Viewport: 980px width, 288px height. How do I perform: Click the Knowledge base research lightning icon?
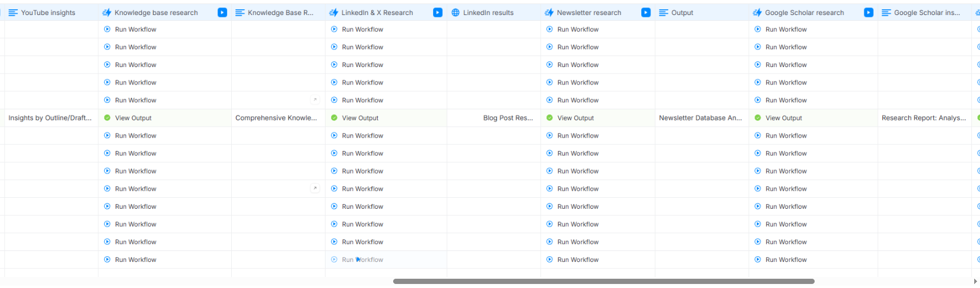coord(106,13)
